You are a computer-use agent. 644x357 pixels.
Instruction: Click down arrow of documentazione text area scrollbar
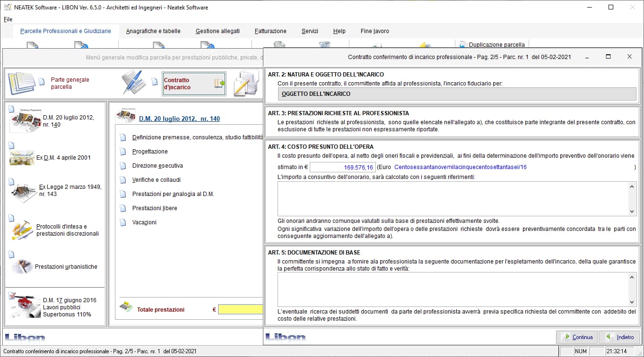(x=632, y=302)
